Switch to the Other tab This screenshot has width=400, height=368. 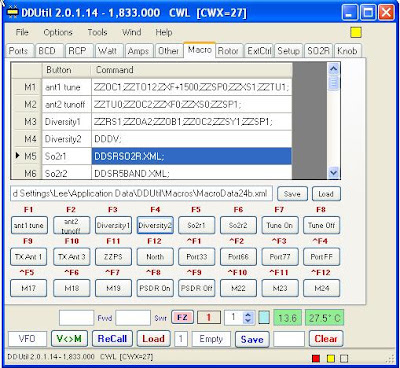(168, 51)
